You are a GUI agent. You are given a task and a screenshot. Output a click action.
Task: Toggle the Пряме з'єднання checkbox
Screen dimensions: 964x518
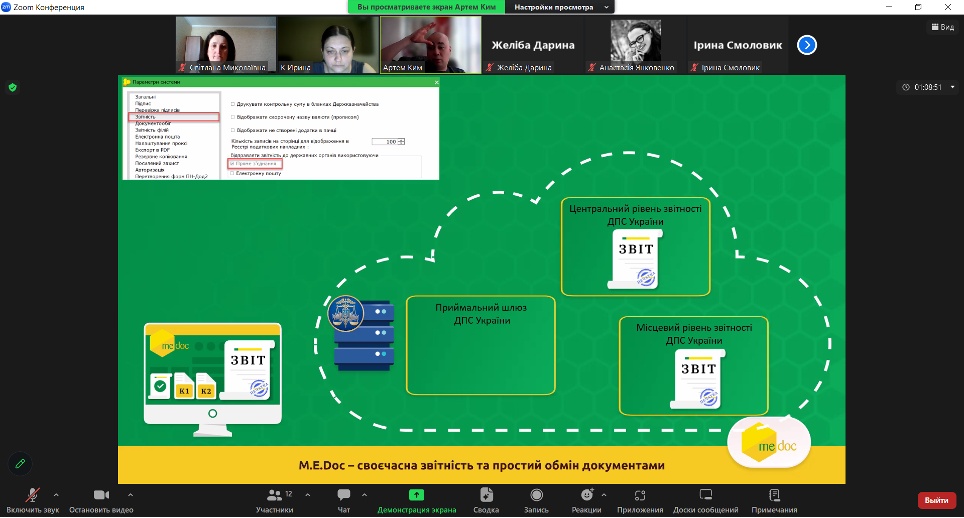pyautogui.click(x=232, y=164)
